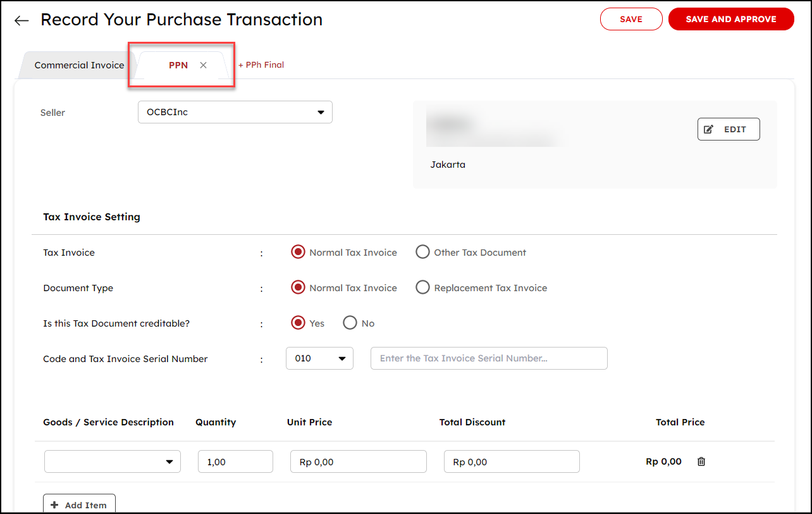
Task: Select Normal Tax Invoice under Document Type
Action: pos(298,287)
